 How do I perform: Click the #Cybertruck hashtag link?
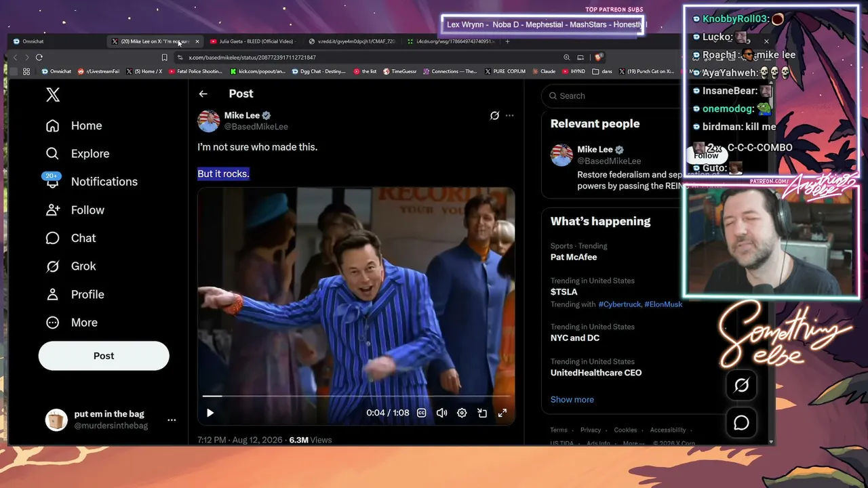(x=619, y=304)
